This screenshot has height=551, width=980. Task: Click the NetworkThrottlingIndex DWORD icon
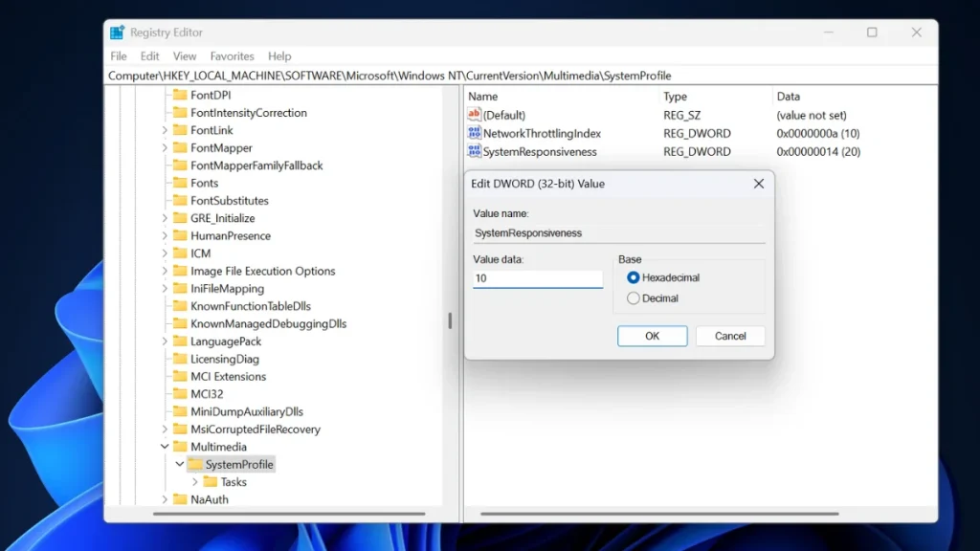pos(474,132)
